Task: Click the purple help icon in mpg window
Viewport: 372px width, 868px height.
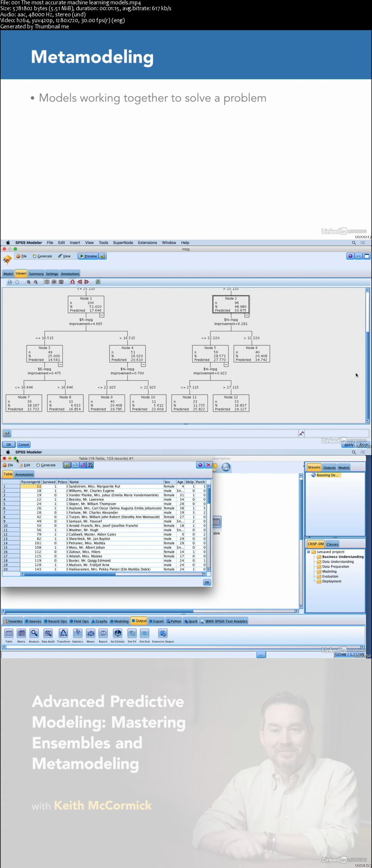Action: pos(350,256)
